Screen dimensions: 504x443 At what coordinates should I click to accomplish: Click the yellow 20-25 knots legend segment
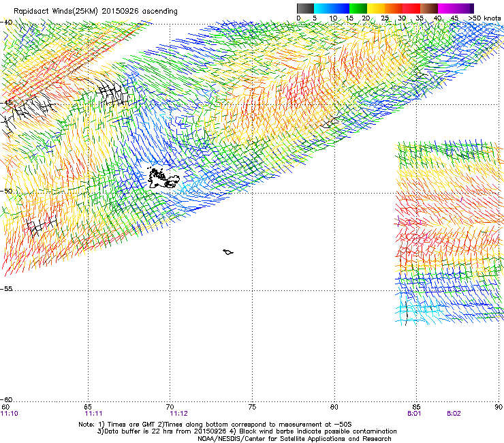tap(376, 8)
